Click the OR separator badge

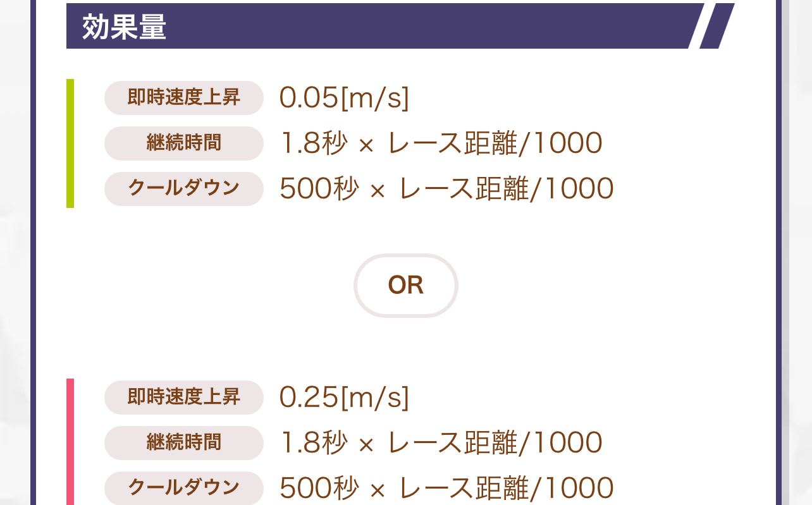point(405,286)
